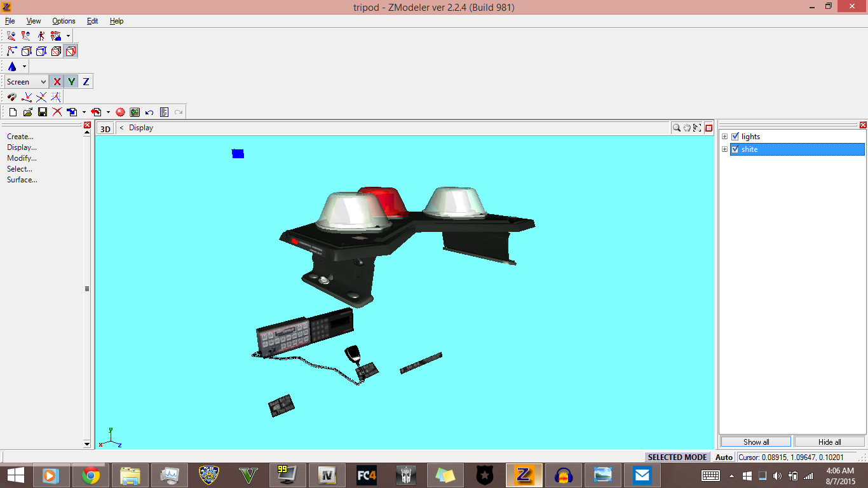
Task: Close the objects tree panel
Action: pos(862,125)
